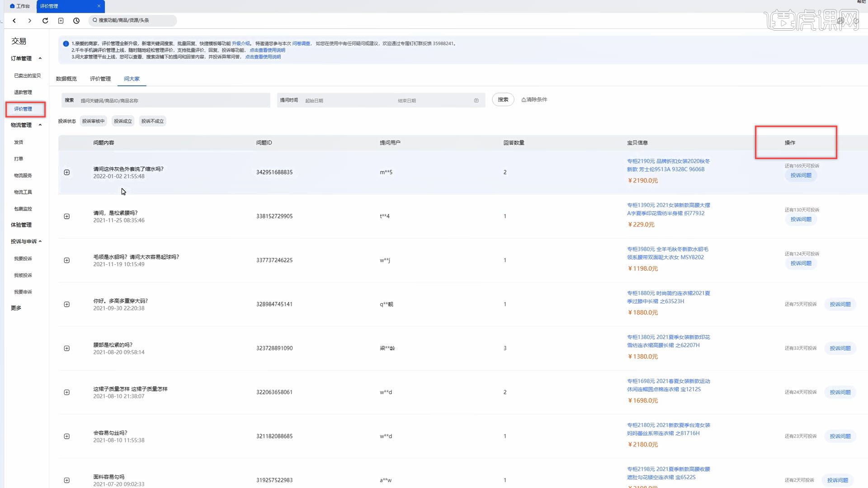Toggle the 投诉成立 status filter
This screenshot has width=868, height=488.
[x=123, y=121]
